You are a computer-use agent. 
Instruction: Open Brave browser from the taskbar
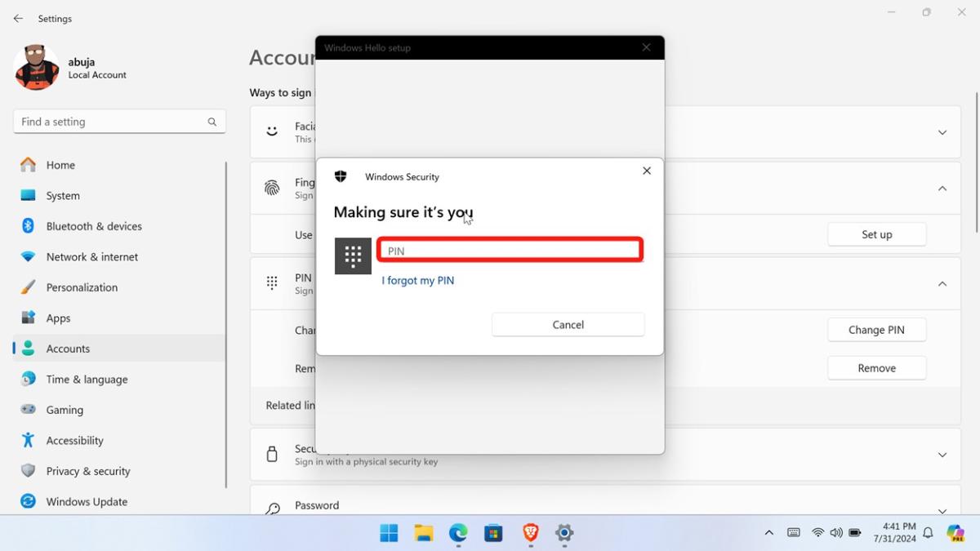coord(528,535)
